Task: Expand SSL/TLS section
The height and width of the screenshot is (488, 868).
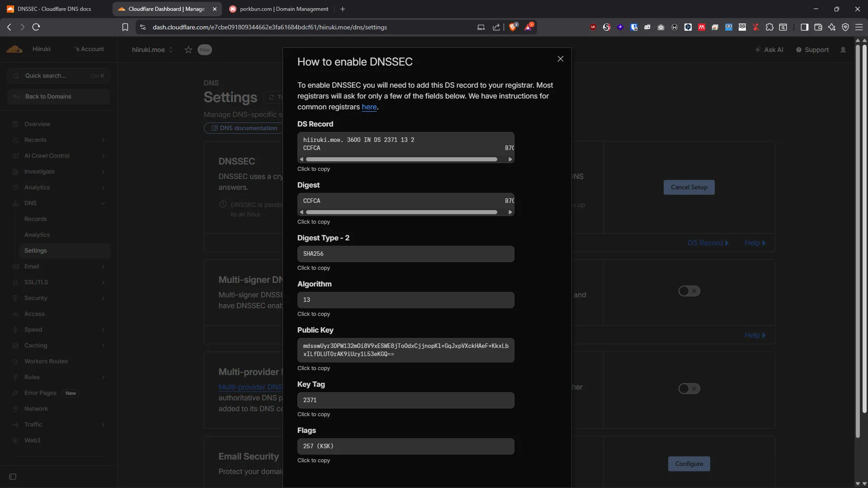Action: pos(58,282)
